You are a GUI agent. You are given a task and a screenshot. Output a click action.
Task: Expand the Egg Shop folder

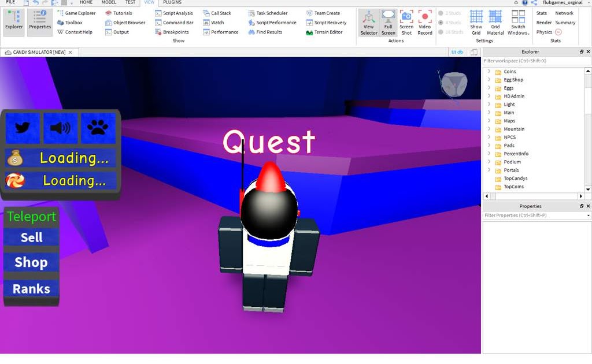coord(489,80)
